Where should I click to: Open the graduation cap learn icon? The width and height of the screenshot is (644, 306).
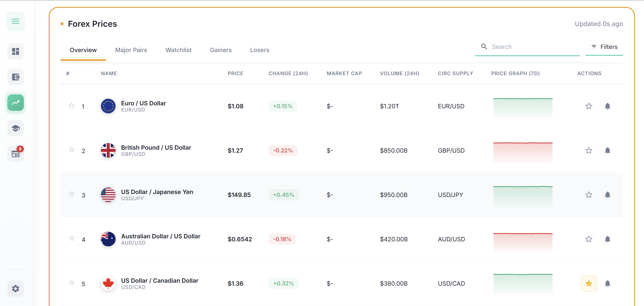click(16, 128)
